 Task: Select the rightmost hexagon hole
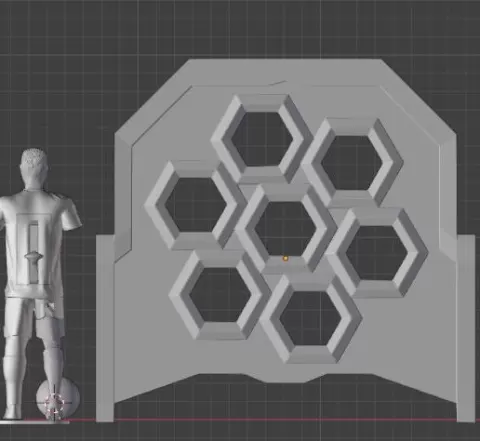pyautogui.click(x=376, y=253)
